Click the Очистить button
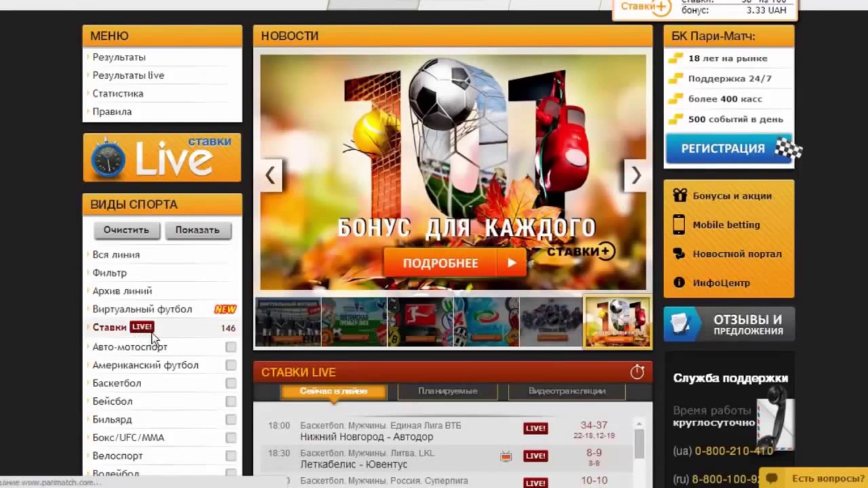The image size is (868, 488). pyautogui.click(x=126, y=230)
